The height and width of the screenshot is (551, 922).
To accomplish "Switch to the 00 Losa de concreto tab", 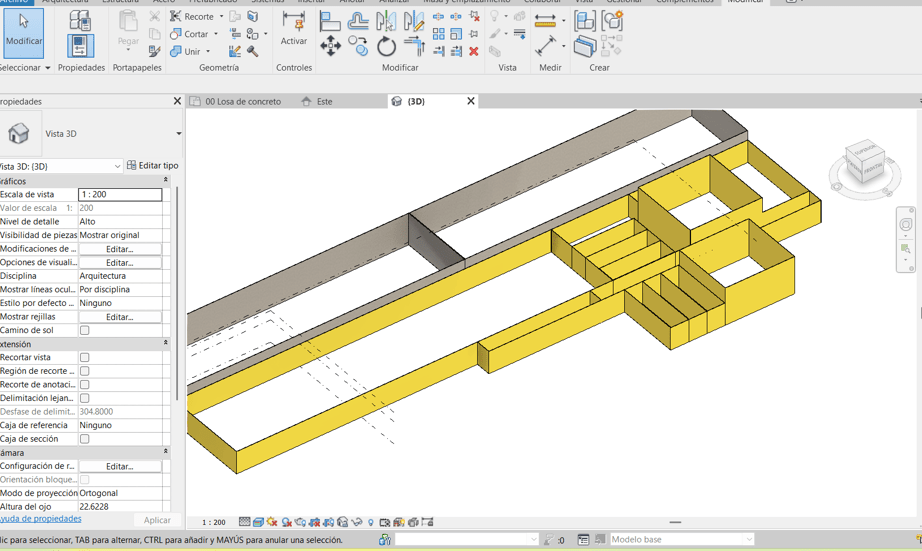I will pyautogui.click(x=242, y=101).
